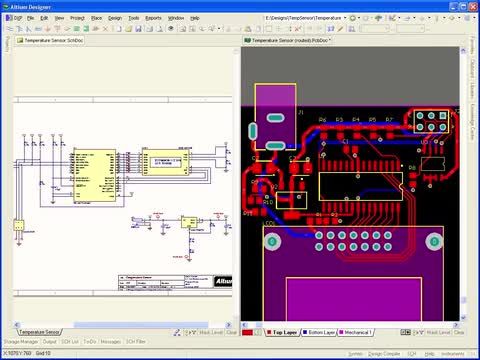Open the document path dropdown
This screenshot has width=480, height=360.
(345, 18)
